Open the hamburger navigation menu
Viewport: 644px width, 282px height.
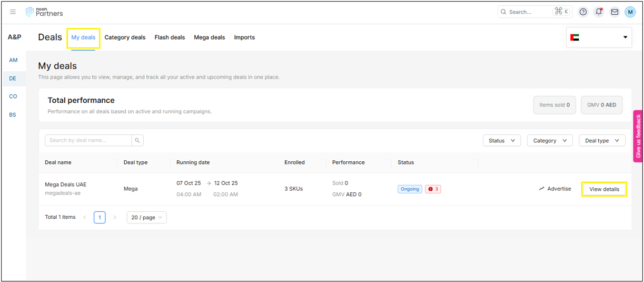pyautogui.click(x=13, y=12)
